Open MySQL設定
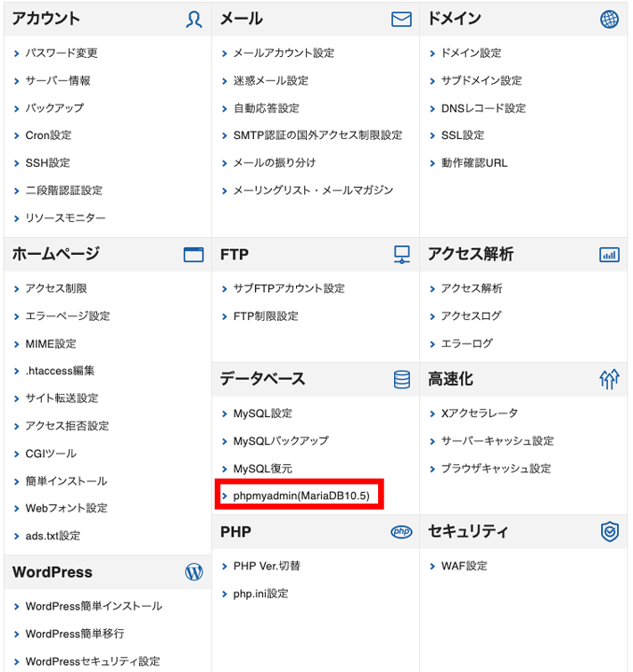Screen dimensions: 633x672 pos(262,414)
